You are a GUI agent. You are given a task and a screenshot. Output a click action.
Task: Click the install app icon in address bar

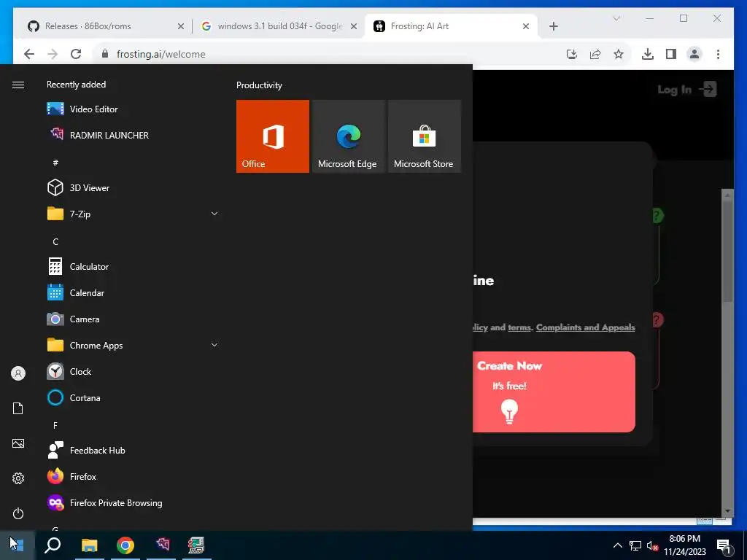(x=572, y=54)
